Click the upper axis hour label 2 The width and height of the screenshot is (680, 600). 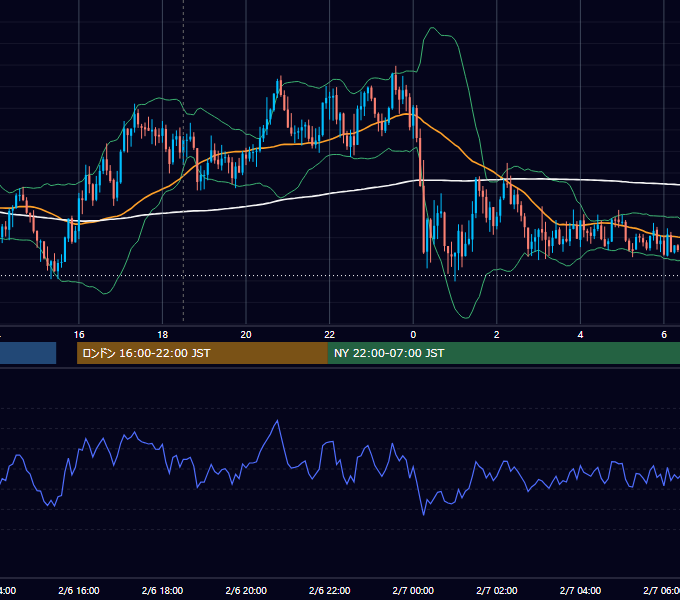click(497, 335)
